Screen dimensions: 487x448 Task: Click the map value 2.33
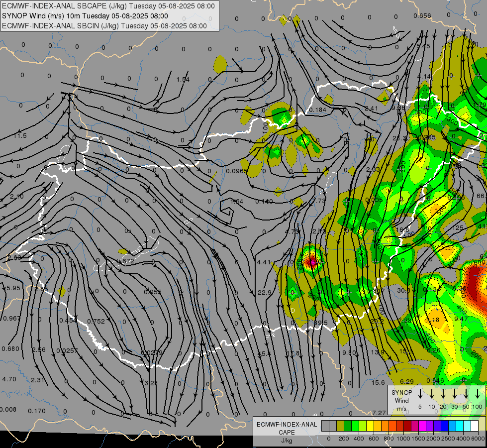point(373,169)
